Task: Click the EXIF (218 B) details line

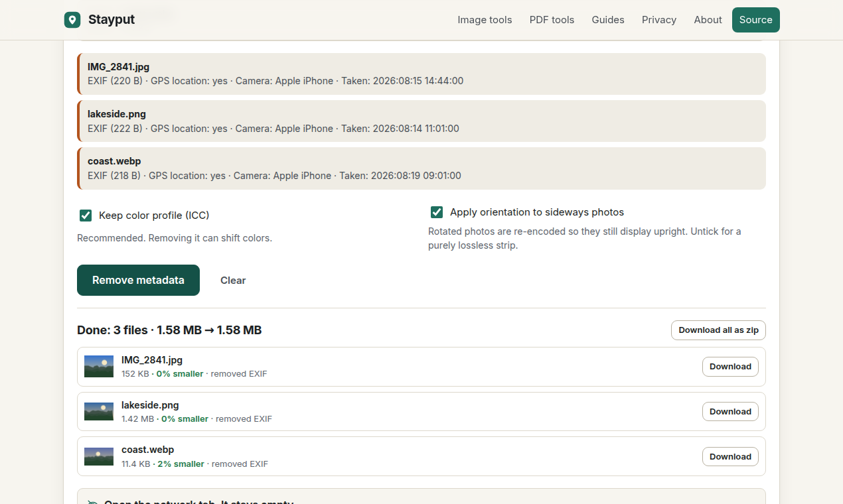Action: 274,176
